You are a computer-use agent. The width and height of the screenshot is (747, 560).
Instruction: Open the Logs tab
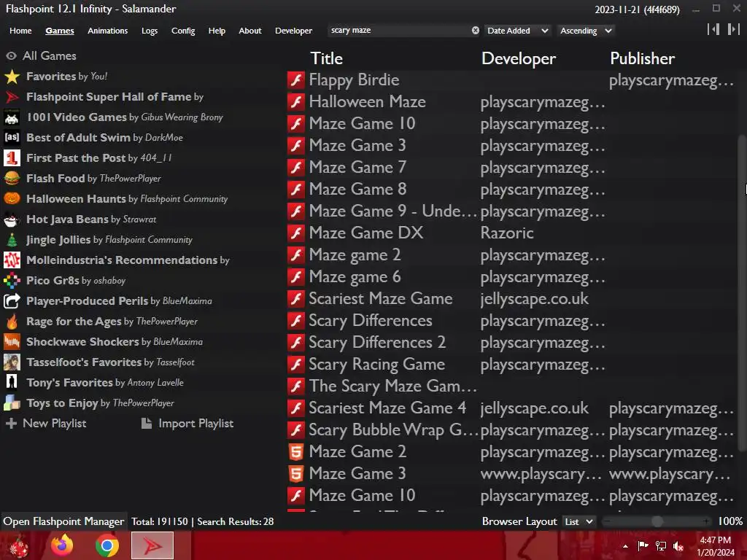pyautogui.click(x=150, y=31)
